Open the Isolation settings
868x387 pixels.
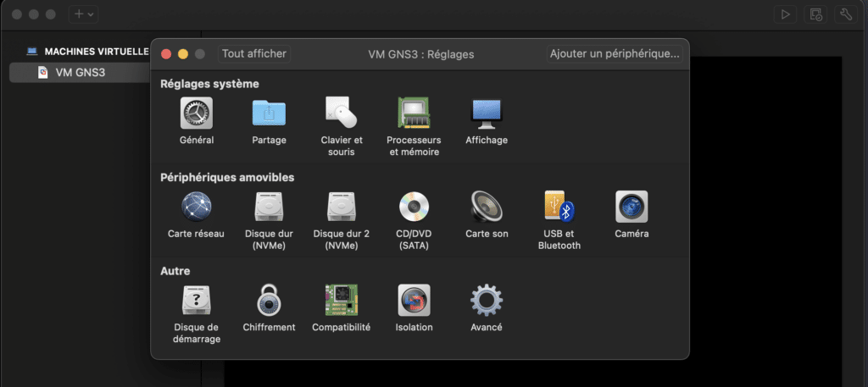tap(414, 301)
